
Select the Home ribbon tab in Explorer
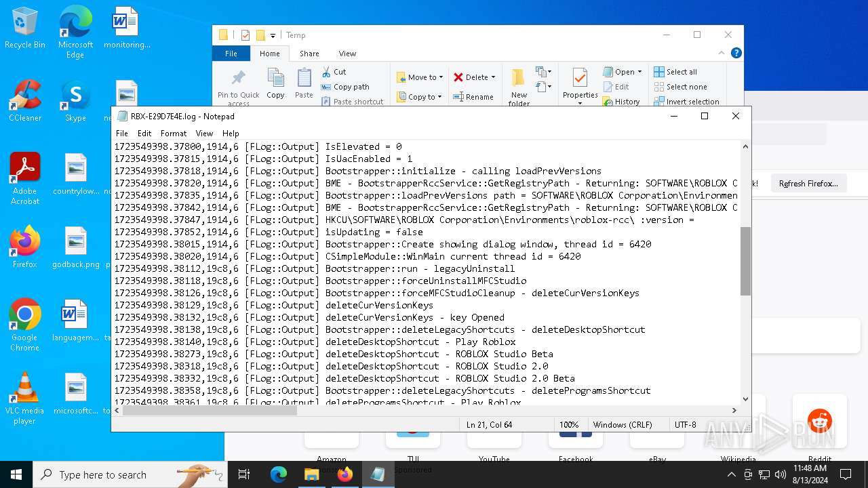click(269, 54)
